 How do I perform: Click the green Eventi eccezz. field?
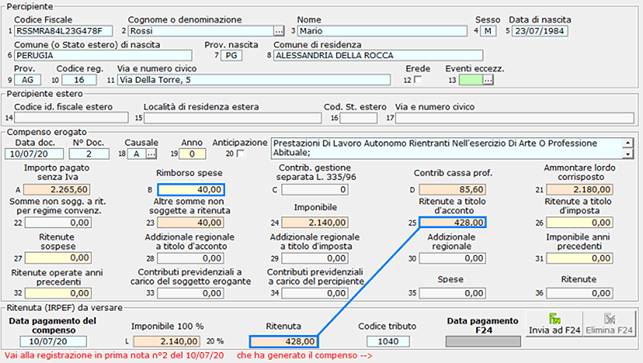[470, 80]
